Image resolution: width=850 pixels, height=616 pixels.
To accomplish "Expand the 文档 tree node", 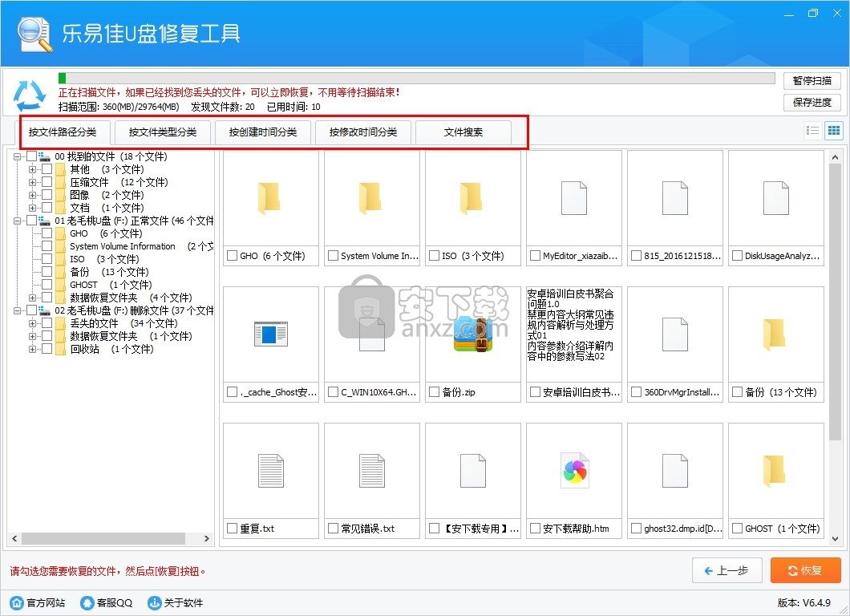I will (33, 208).
